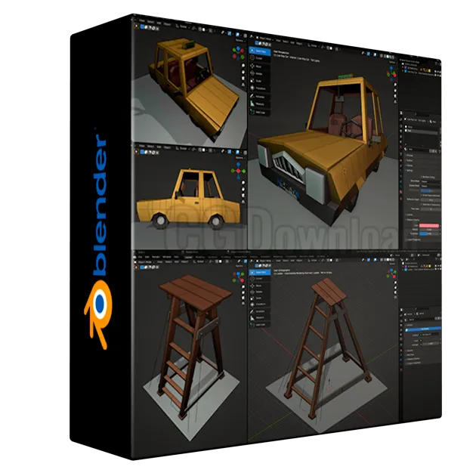Choose the Move tool in taxi perspective viewport
The image size is (476, 476).
coord(258,66)
